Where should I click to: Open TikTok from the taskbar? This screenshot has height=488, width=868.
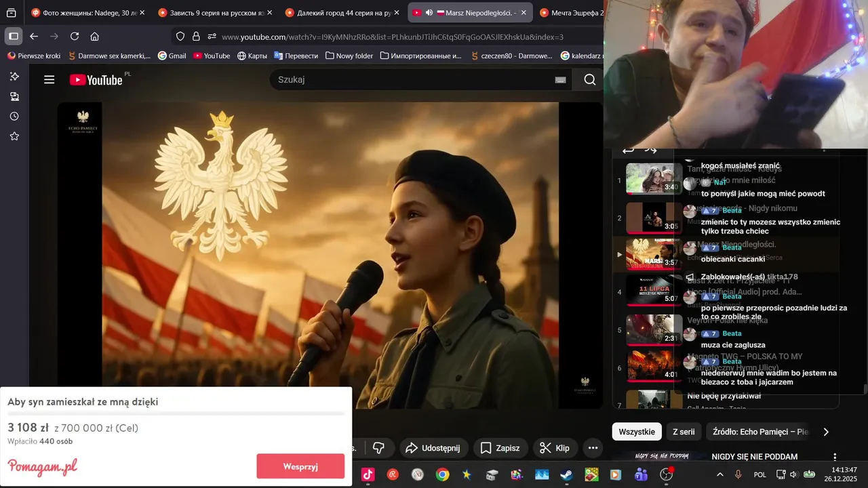click(x=368, y=474)
